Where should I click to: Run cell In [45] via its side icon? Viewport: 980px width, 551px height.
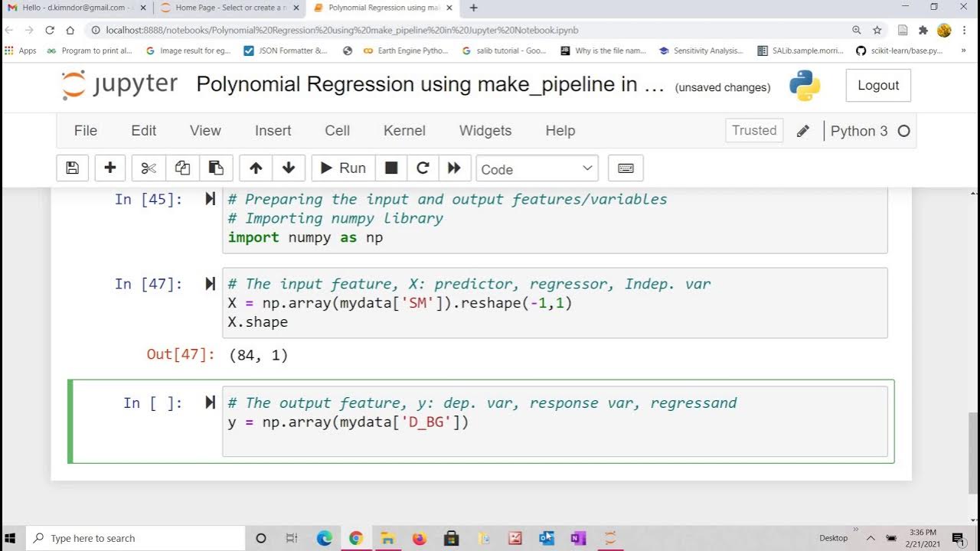pos(210,199)
